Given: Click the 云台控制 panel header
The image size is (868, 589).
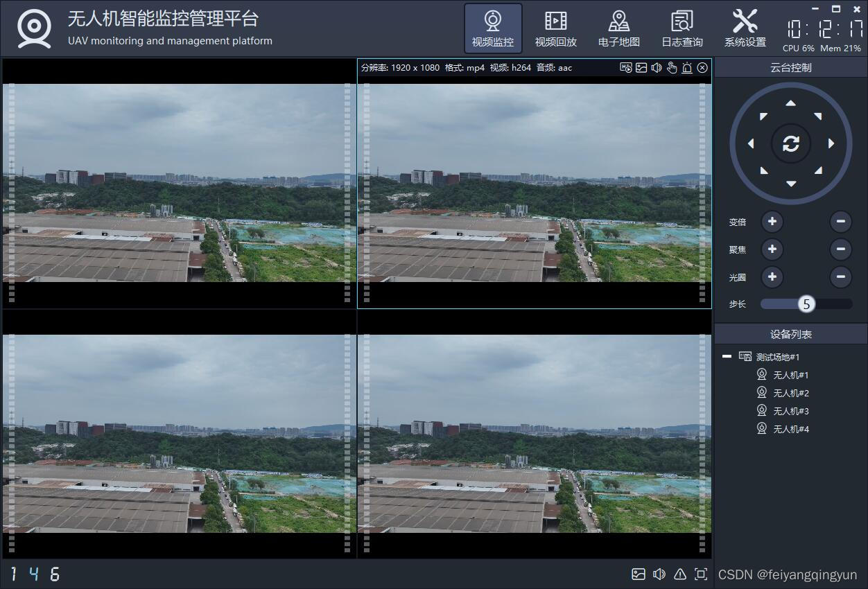Looking at the screenshot, I should [791, 67].
